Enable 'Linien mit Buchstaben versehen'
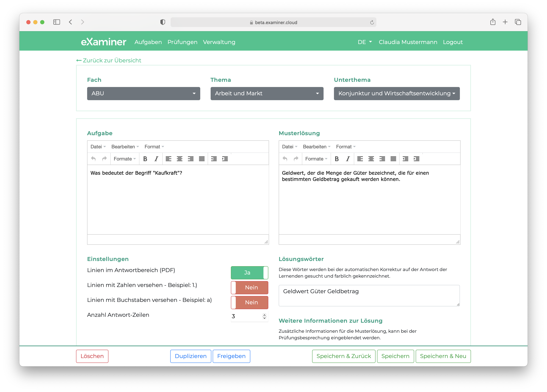This screenshot has height=392, width=547. coord(249,303)
